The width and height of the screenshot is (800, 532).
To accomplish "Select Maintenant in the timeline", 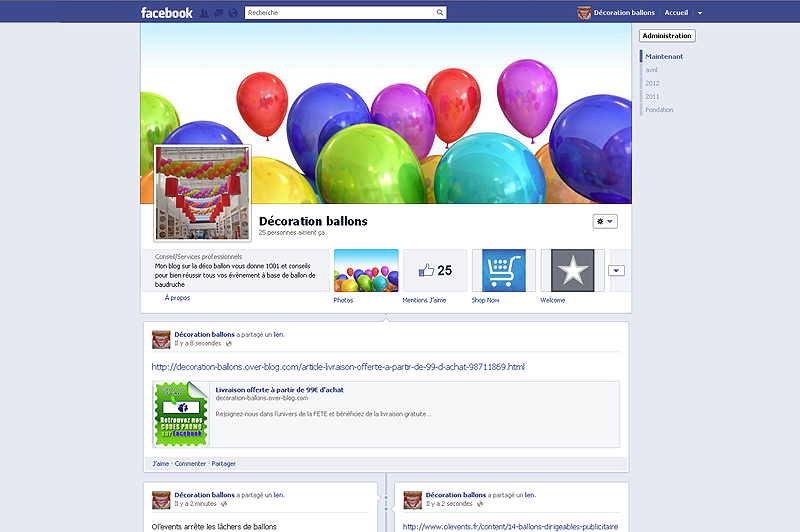I will tap(664, 57).
